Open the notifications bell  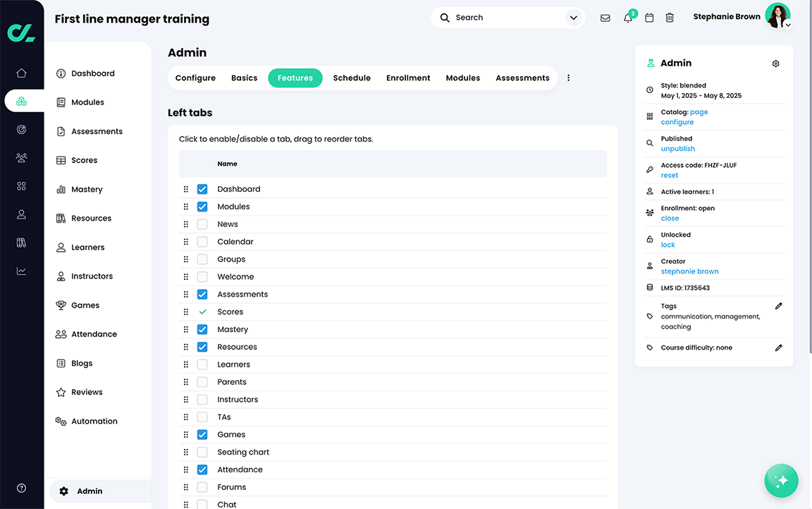[627, 18]
